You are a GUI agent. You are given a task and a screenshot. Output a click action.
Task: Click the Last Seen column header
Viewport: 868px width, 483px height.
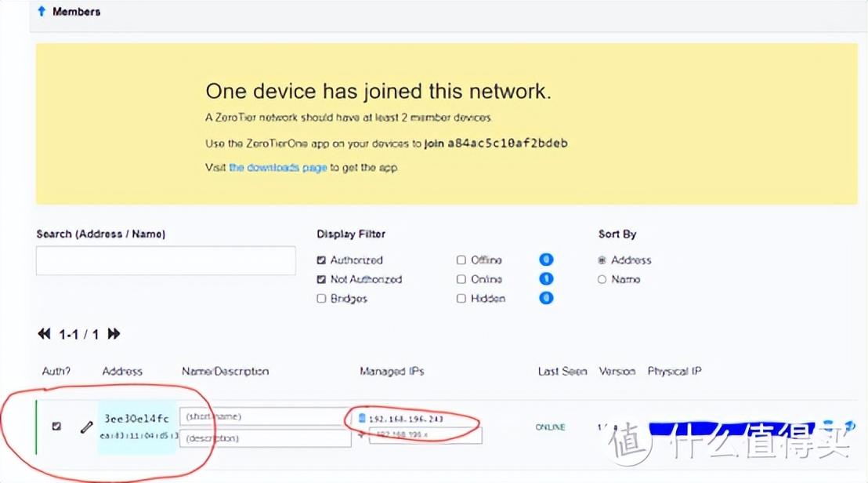[562, 371]
